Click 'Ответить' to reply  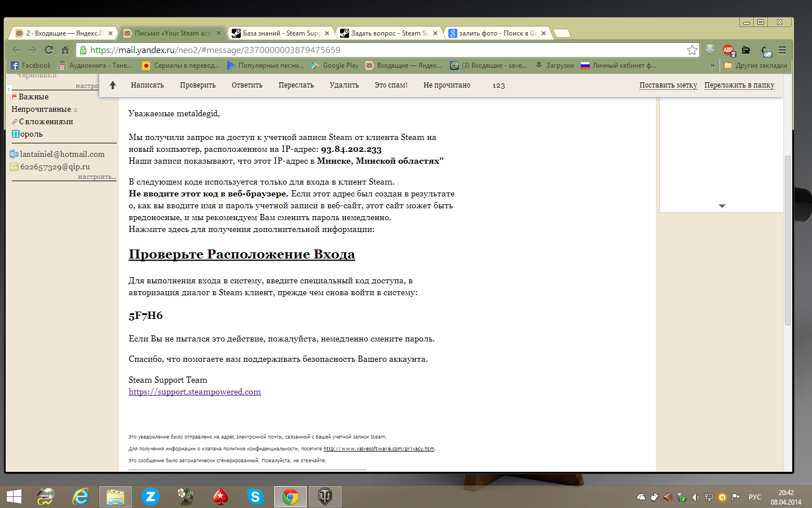[247, 85]
